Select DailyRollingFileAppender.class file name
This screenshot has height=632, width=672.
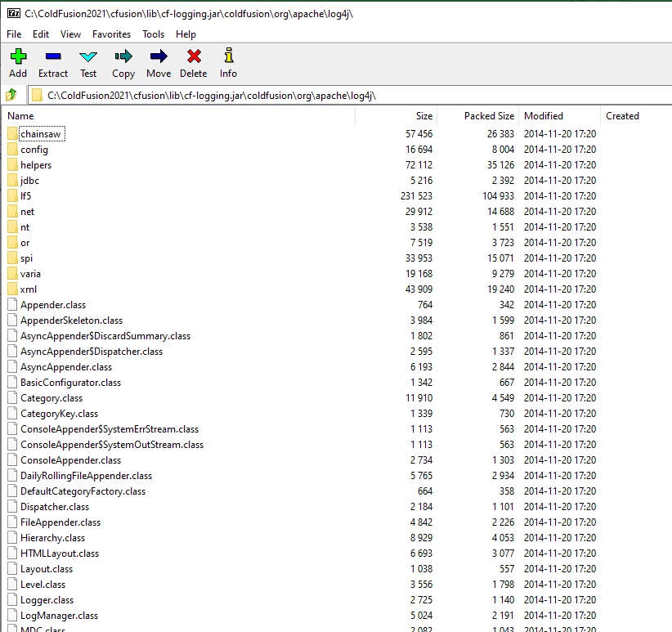(x=86, y=476)
